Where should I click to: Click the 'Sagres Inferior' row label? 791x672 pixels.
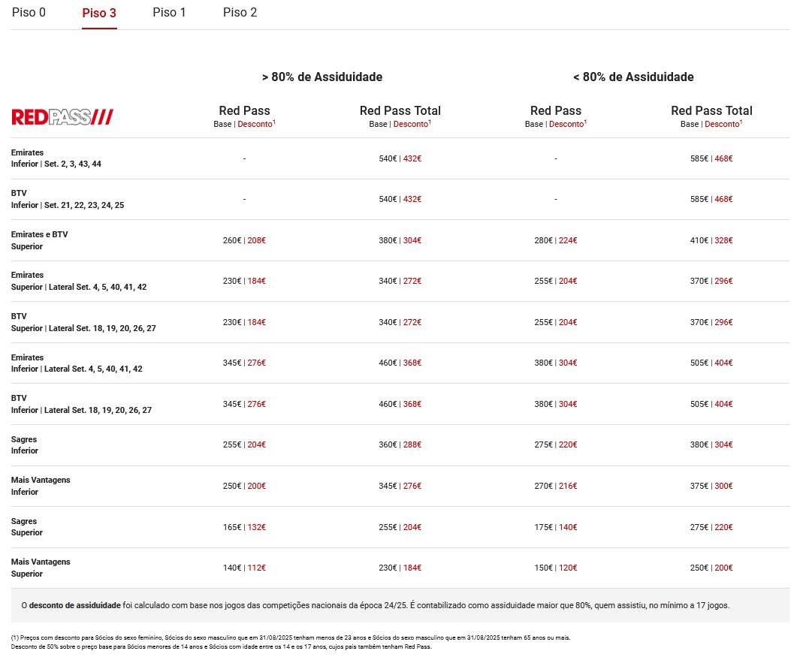[25, 445]
